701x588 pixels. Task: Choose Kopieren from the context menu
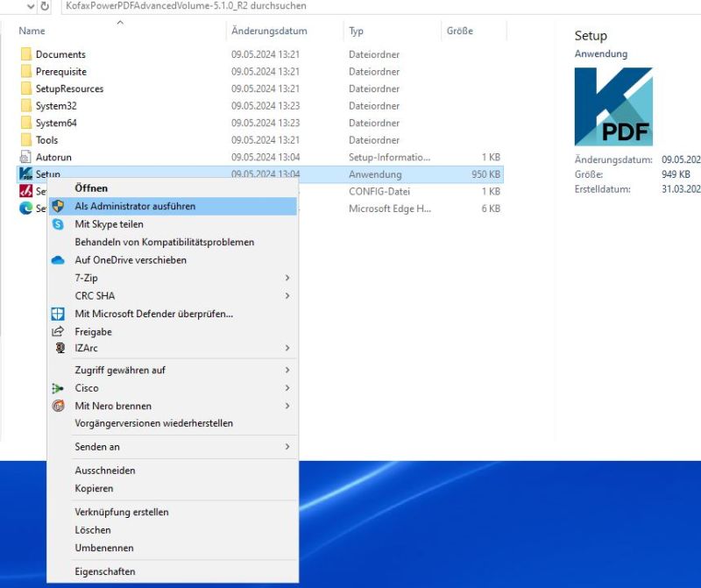click(x=94, y=488)
